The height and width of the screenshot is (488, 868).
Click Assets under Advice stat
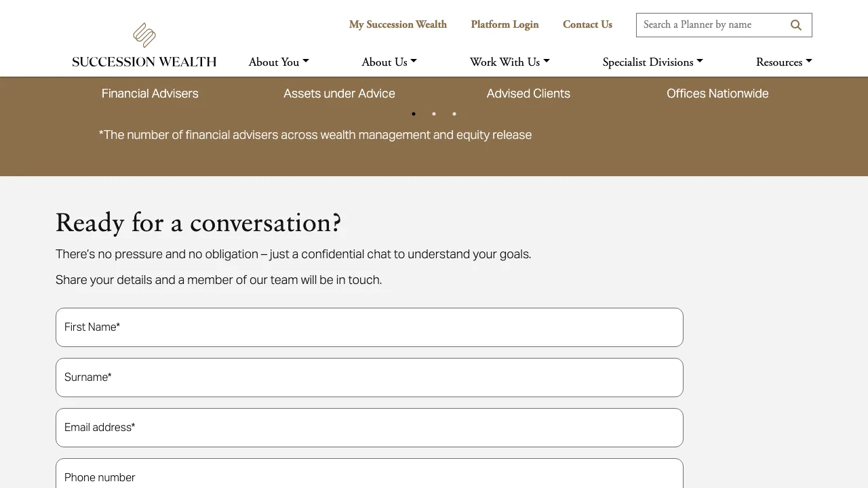pos(339,94)
